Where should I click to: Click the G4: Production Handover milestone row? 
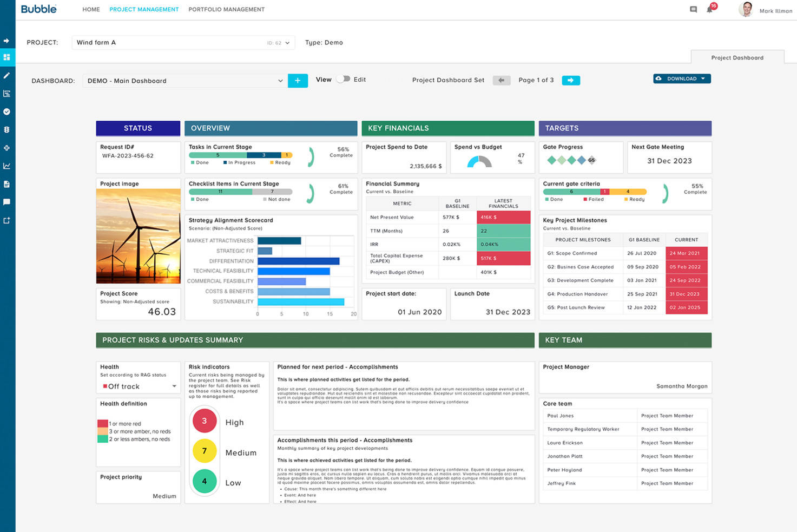tap(625, 294)
